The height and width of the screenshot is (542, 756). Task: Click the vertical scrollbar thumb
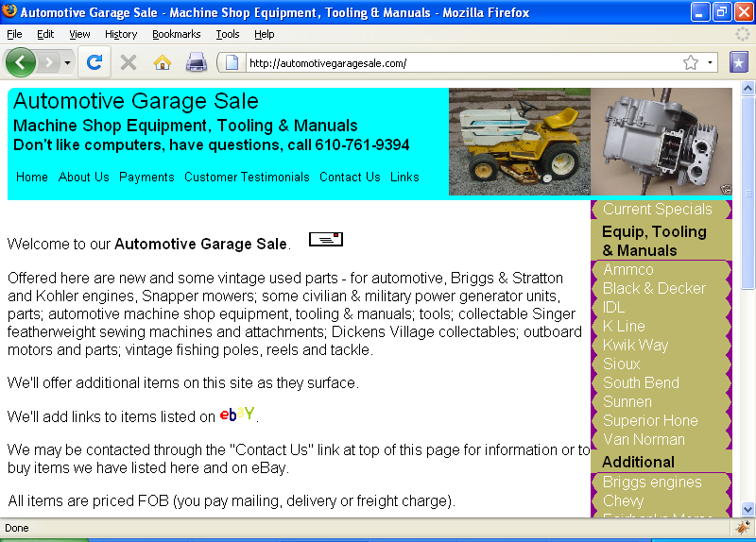click(x=747, y=193)
